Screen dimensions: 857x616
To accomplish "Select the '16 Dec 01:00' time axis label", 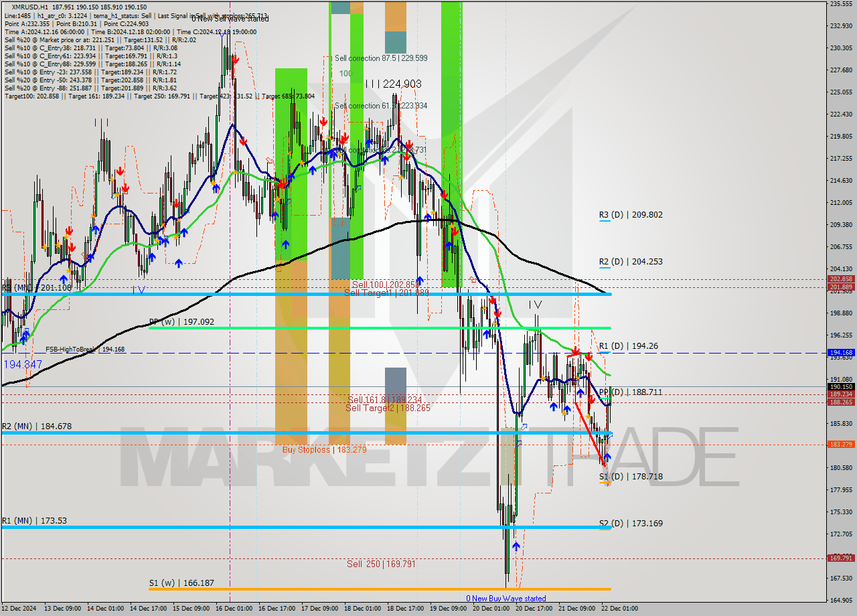I will click(234, 609).
